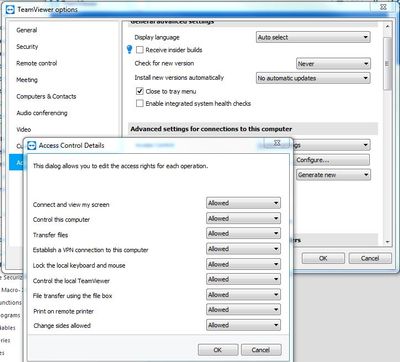This screenshot has width=400, height=362.
Task: Open dropdown for Print on remote printer
Action: click(243, 310)
